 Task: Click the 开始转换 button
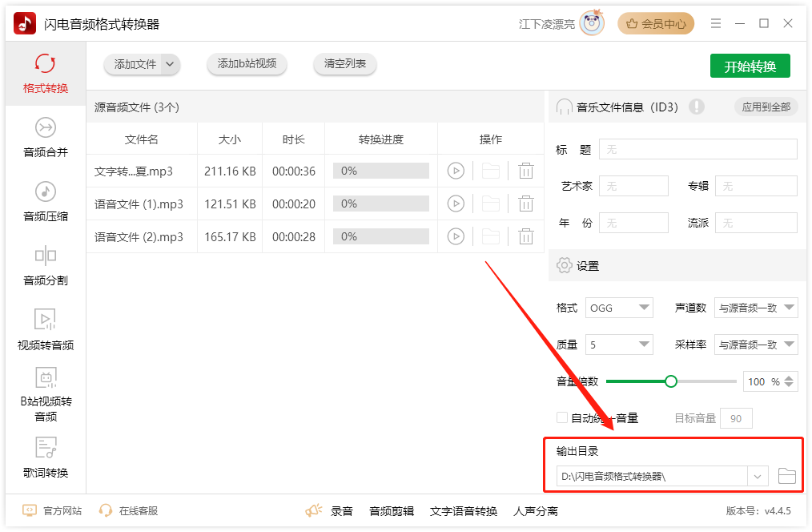pyautogui.click(x=750, y=66)
